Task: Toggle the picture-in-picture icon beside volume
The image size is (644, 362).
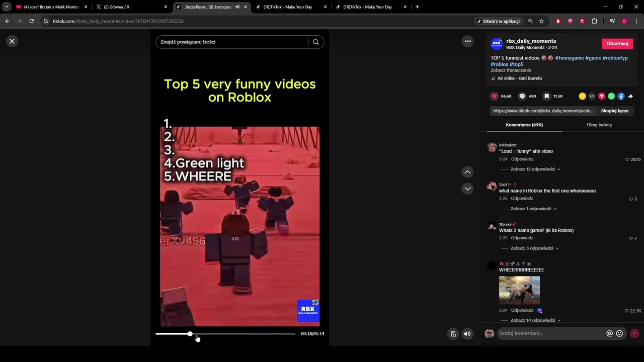Action: (x=453, y=334)
